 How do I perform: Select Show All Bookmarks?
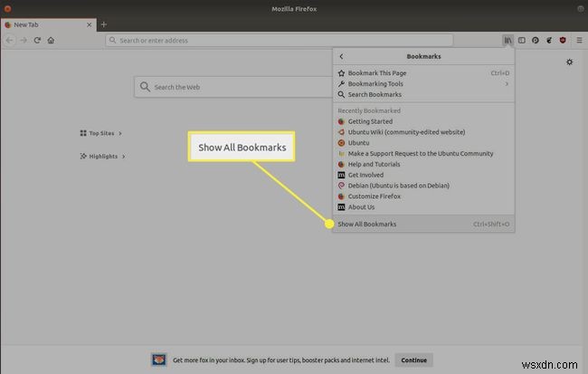tap(423, 225)
